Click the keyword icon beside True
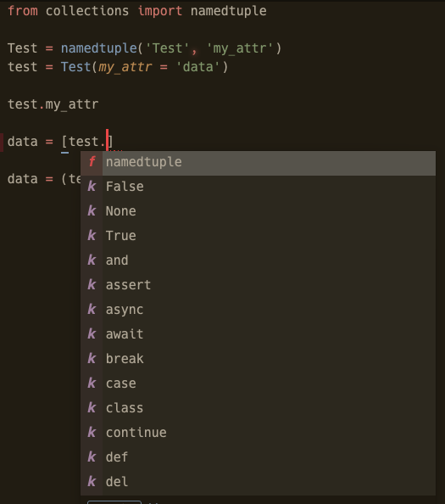This screenshot has width=445, height=504. [x=92, y=236]
